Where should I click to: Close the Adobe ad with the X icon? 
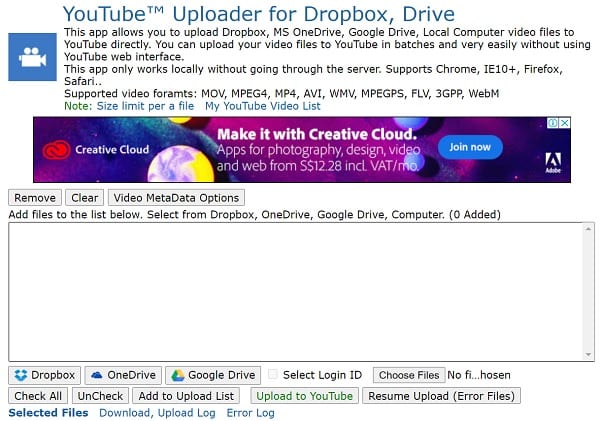click(565, 123)
